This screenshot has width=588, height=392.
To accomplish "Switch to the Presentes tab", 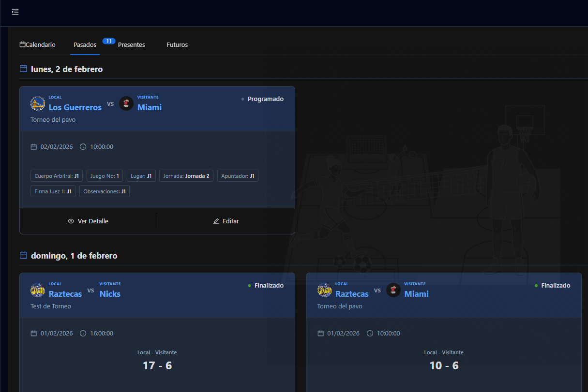I will (131, 45).
